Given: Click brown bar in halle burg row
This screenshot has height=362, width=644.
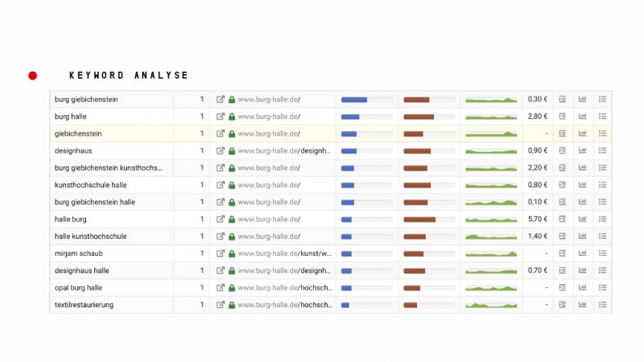Looking at the screenshot, I should (x=419, y=219).
